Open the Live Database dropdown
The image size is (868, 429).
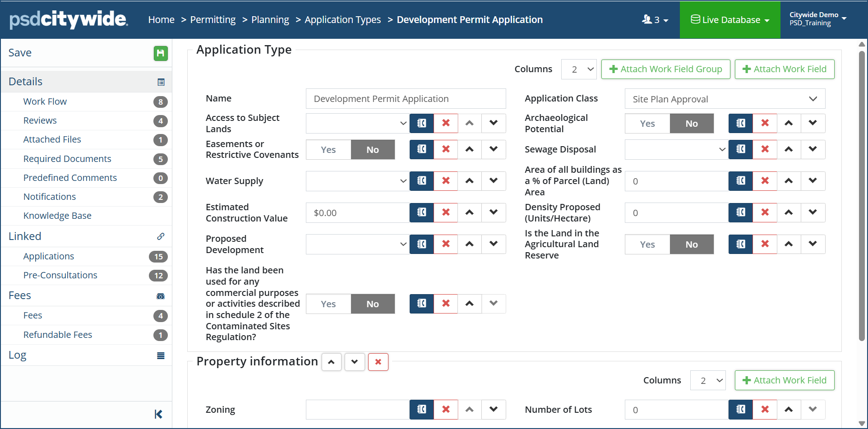(x=729, y=20)
